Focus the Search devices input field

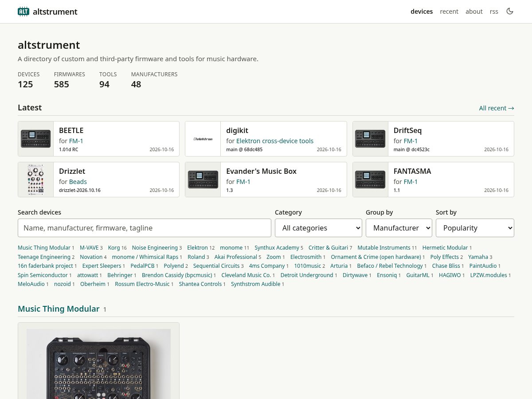(x=145, y=228)
